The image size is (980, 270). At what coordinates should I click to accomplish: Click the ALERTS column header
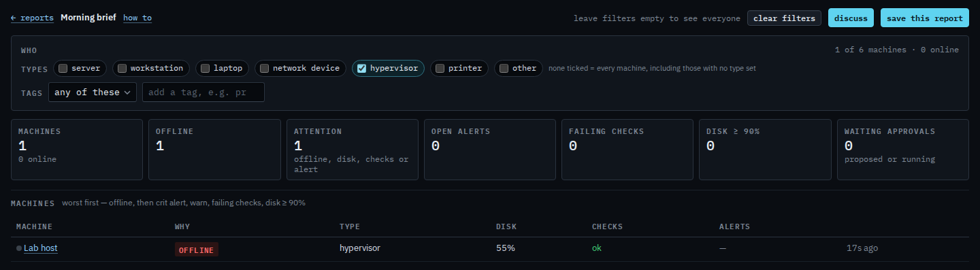coord(734,226)
